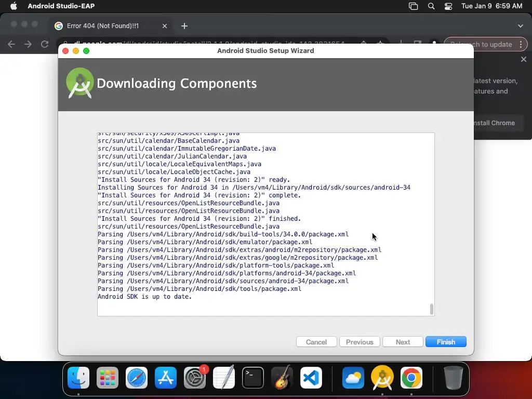Click the 'Parsing .../sdk/emulator/package.xml' line
This screenshot has height=399, width=532.
[205, 242]
